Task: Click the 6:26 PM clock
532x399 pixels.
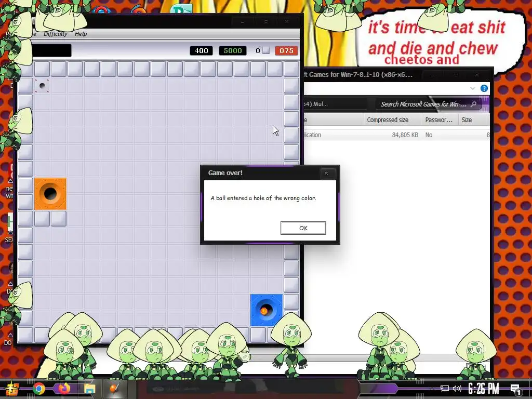Action: click(x=484, y=389)
